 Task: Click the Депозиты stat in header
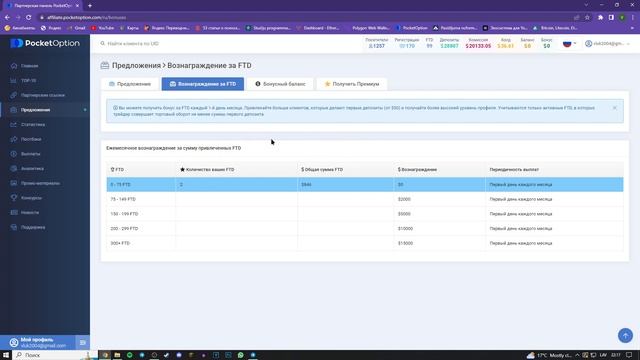click(x=449, y=43)
